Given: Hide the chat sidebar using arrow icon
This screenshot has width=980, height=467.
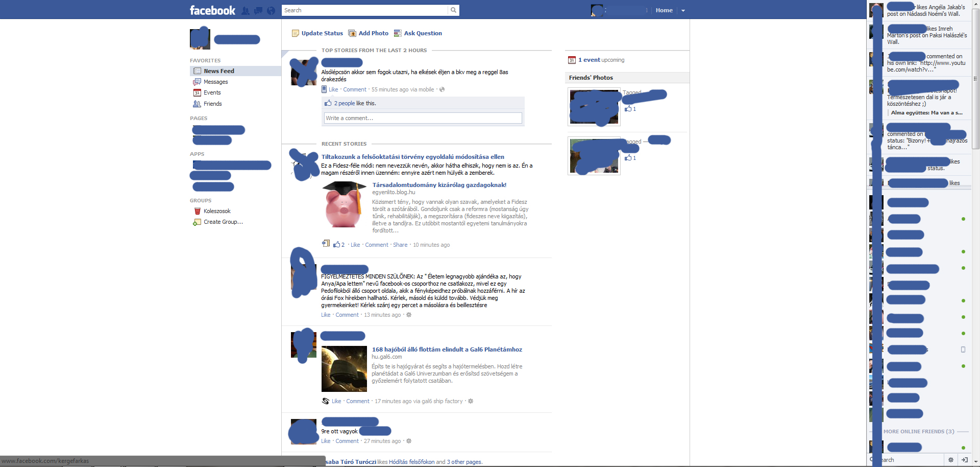Looking at the screenshot, I should tap(965, 460).
